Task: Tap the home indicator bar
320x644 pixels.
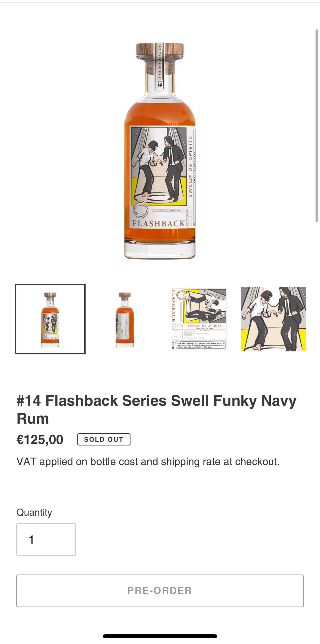Action: coord(160,636)
